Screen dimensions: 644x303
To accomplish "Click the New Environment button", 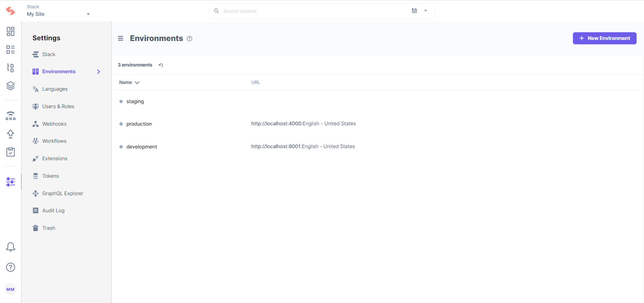I will 604,38.
